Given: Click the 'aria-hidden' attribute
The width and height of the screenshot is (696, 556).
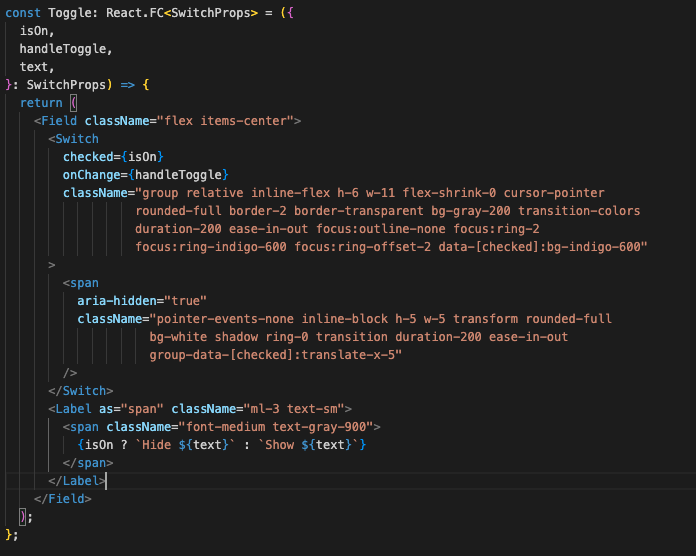Looking at the screenshot, I should (117, 301).
